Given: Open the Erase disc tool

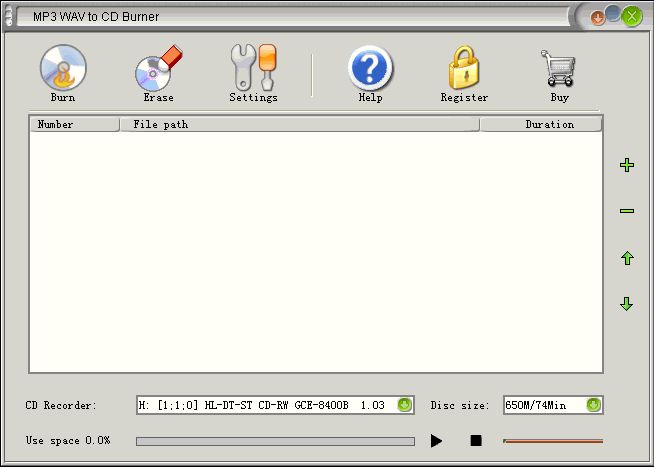Looking at the screenshot, I should click(158, 68).
